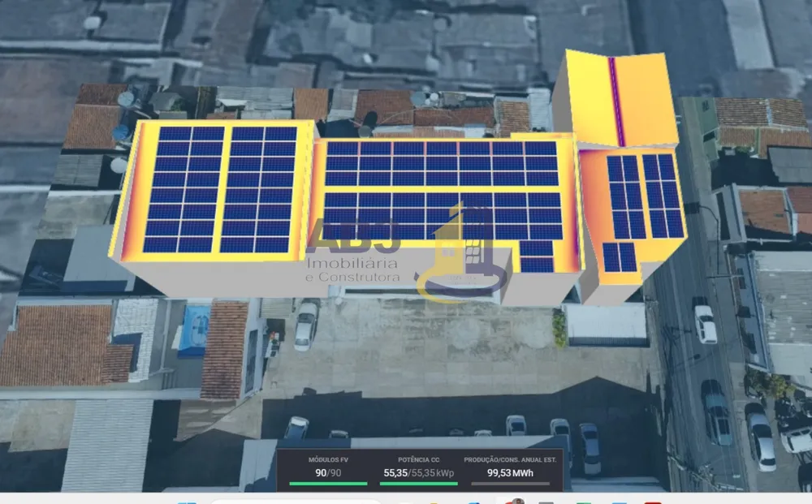Click the upper module array on center roof
Viewport: 812px width, 504px height.
tap(441, 163)
